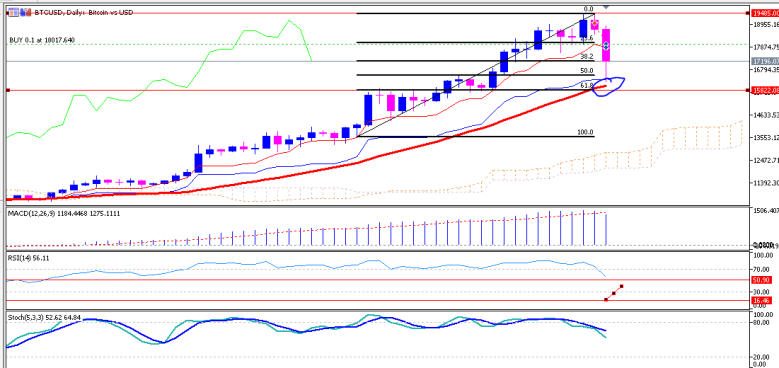
Task: Select right anchor point of 15822.08 line
Action: [749, 90]
